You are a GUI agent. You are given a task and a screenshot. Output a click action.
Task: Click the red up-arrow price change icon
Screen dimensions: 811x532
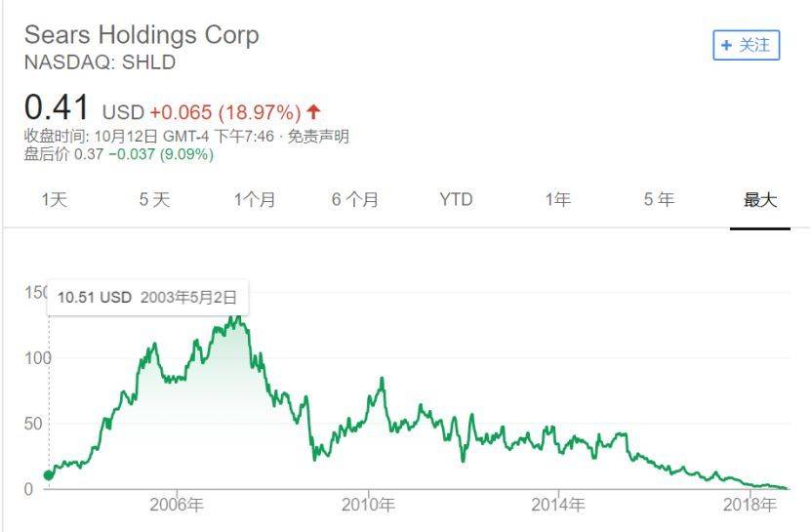tap(313, 111)
